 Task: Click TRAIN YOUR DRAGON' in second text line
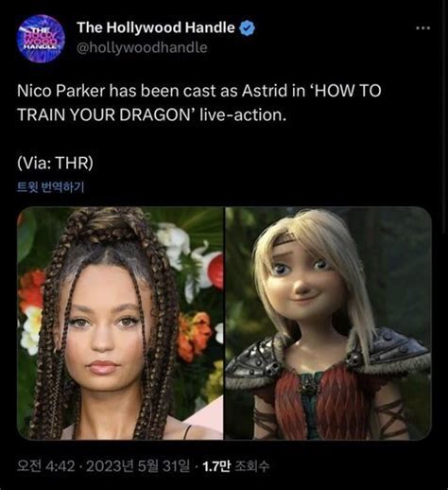point(107,114)
